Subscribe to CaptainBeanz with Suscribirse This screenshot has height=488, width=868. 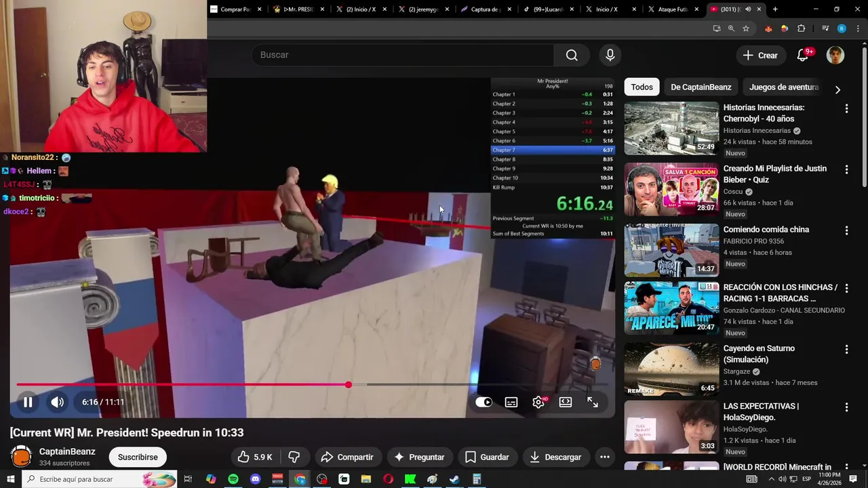tap(138, 457)
